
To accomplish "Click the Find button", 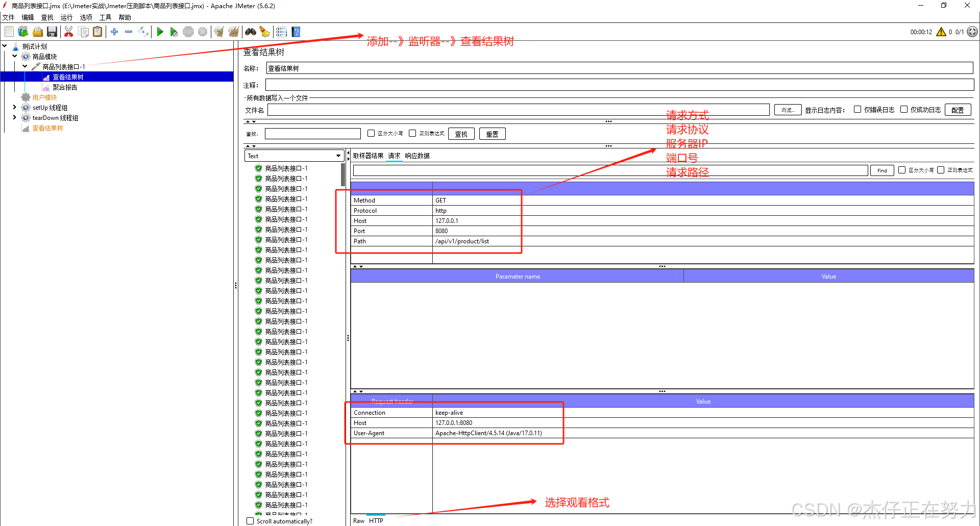I will [x=882, y=170].
